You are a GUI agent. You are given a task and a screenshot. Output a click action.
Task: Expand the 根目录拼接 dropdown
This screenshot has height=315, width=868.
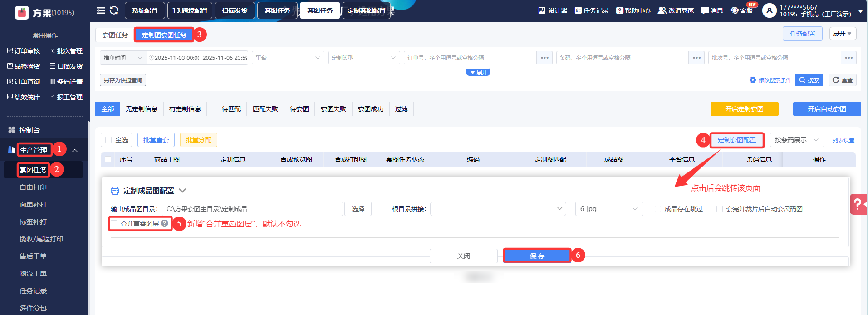click(498, 209)
